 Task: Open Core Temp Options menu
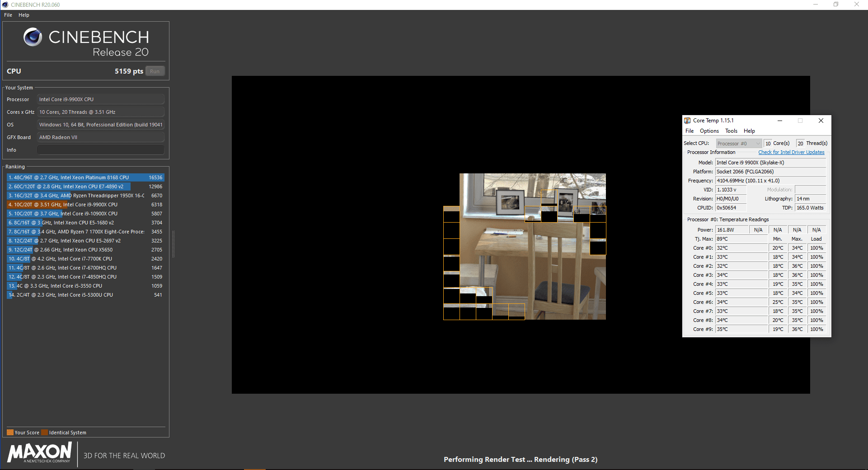tap(709, 131)
